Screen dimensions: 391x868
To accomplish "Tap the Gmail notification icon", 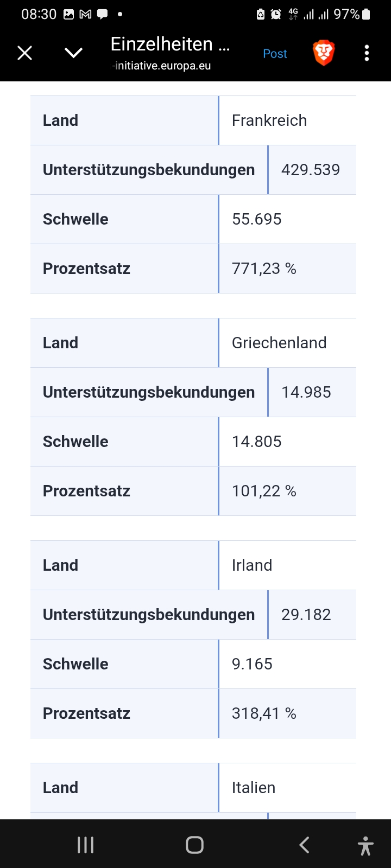I will [x=85, y=15].
